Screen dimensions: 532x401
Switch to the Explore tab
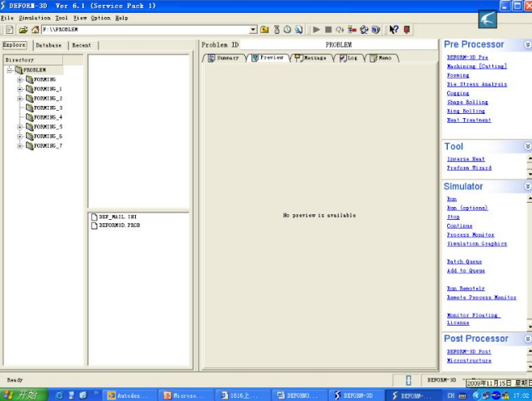coord(15,44)
